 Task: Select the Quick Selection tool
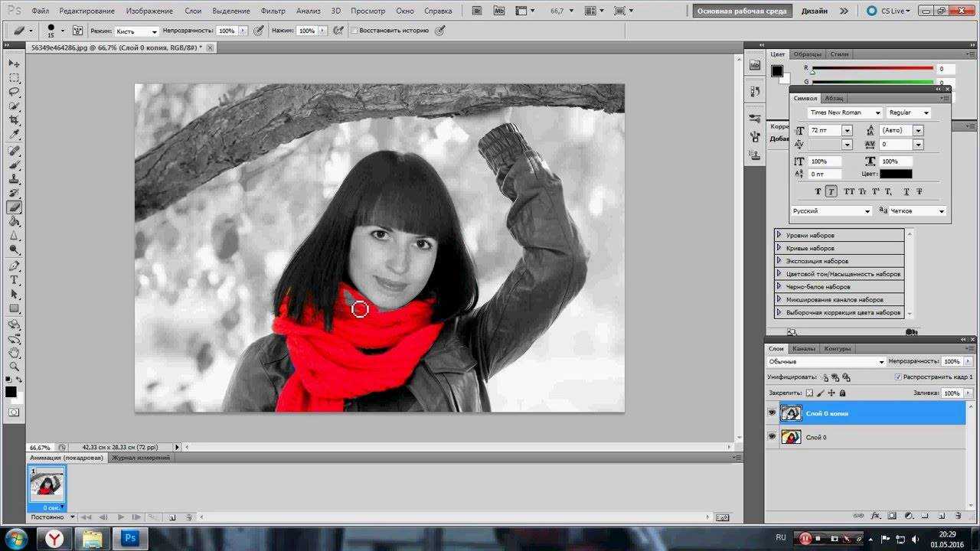(x=14, y=106)
